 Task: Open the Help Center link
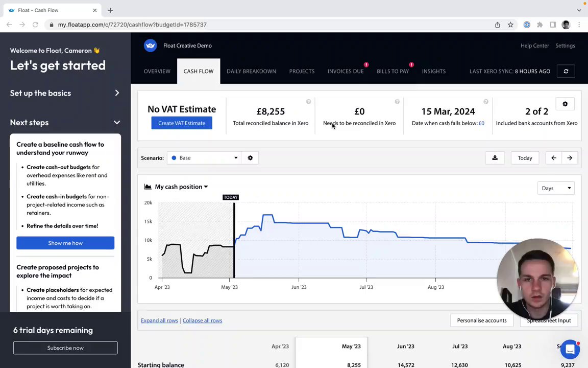[x=535, y=45]
